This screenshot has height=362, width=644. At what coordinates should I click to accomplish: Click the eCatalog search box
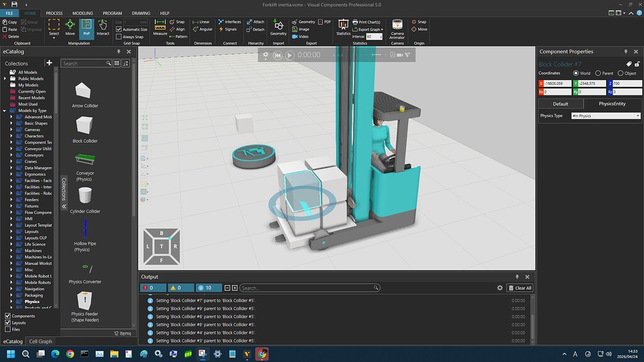(x=86, y=63)
